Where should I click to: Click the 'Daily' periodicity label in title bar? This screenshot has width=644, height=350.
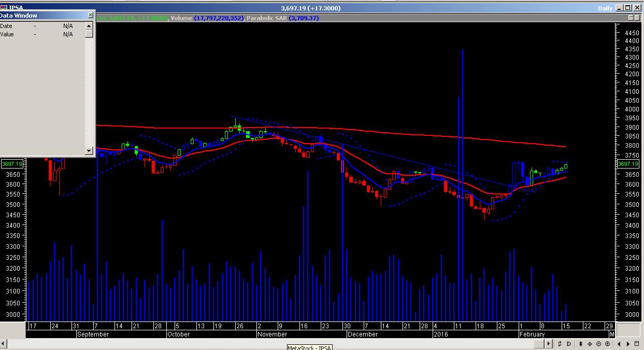coord(605,8)
